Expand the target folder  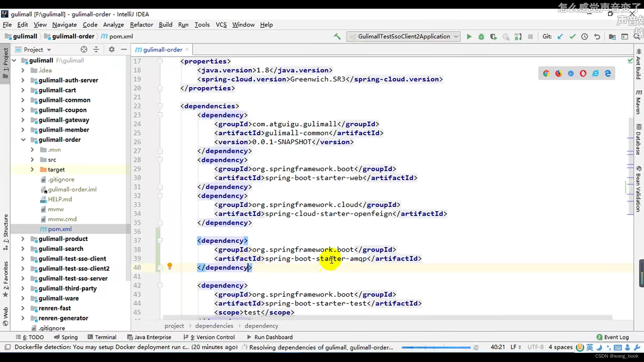pyautogui.click(x=32, y=170)
